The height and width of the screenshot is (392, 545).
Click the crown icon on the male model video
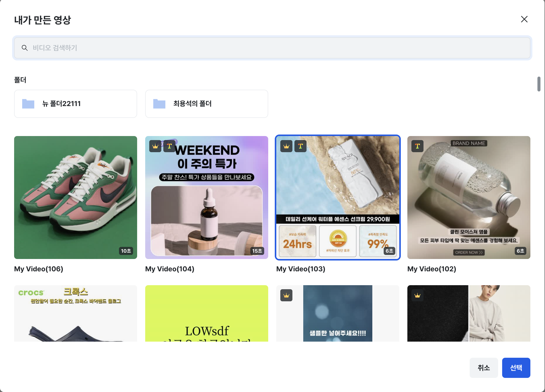[417, 295]
